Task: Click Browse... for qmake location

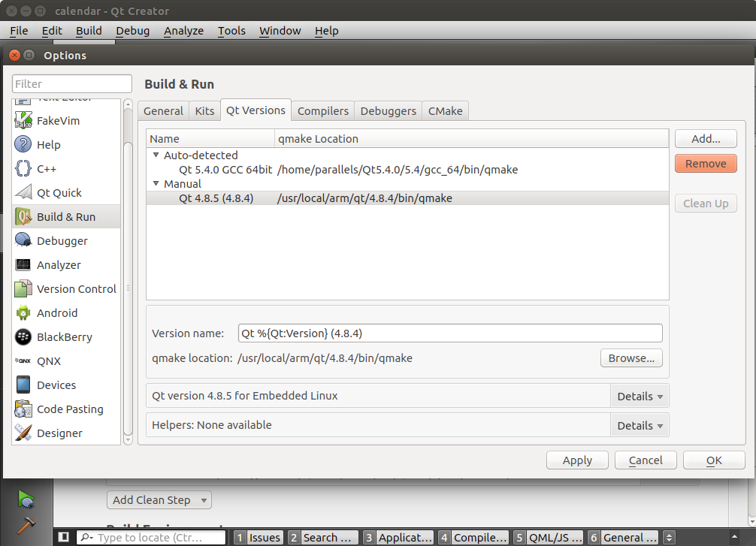Action: [x=631, y=358]
